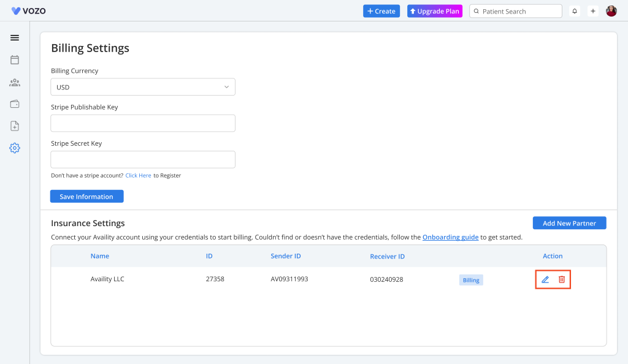Click the plus icon beside the bell
The height and width of the screenshot is (364, 628).
pos(593,11)
